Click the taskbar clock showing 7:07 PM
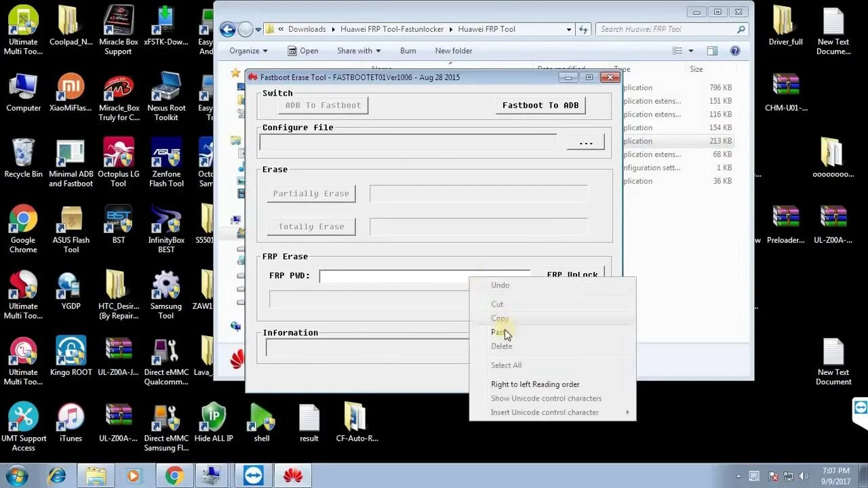 [835, 476]
